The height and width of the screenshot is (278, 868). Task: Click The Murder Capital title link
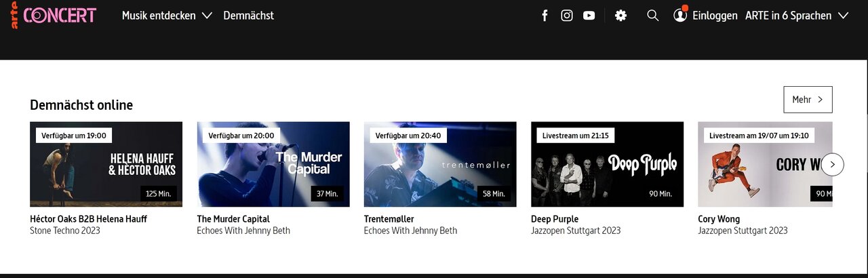pos(233,219)
